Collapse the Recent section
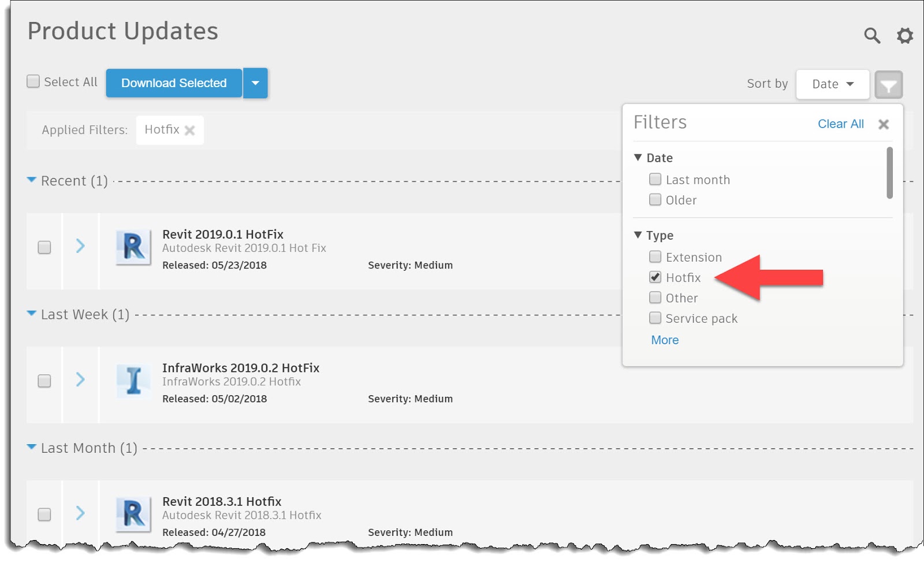Screen dimensions: 924x566 tap(32, 180)
